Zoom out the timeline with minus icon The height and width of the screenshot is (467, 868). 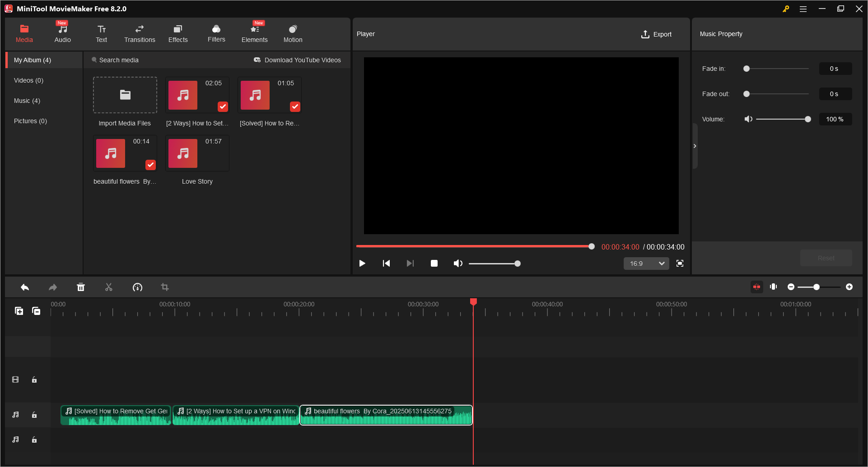point(791,287)
